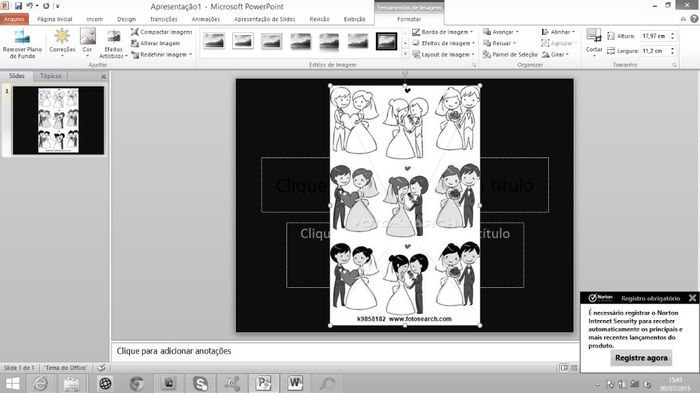Open the Arquivo tab
This screenshot has width=700, height=393.
(x=14, y=19)
